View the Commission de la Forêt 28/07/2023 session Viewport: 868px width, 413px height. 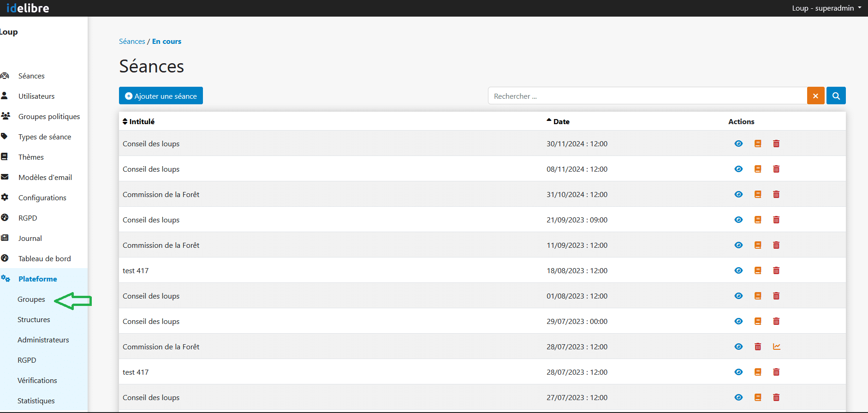(x=738, y=347)
